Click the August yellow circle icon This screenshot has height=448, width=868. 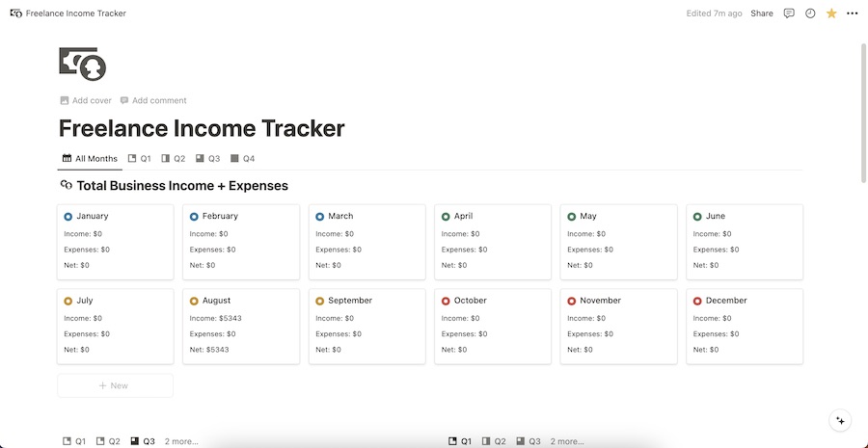(194, 301)
